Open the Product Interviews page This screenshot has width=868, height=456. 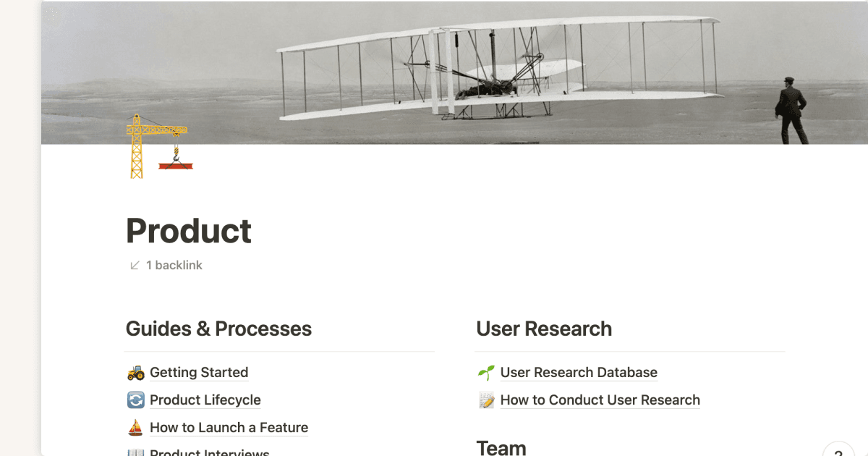point(210,452)
